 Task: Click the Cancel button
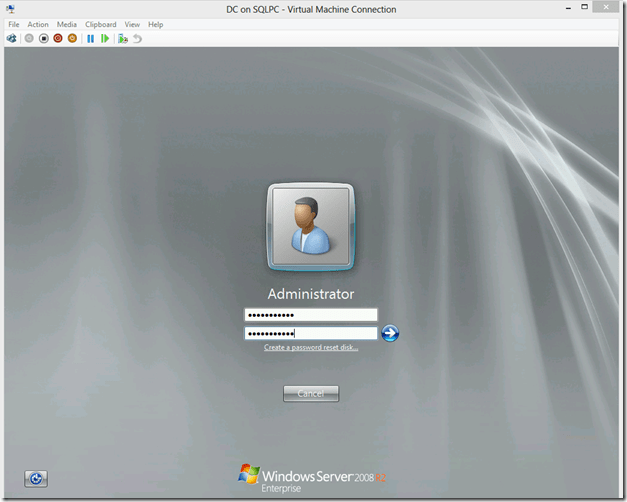pos(310,393)
